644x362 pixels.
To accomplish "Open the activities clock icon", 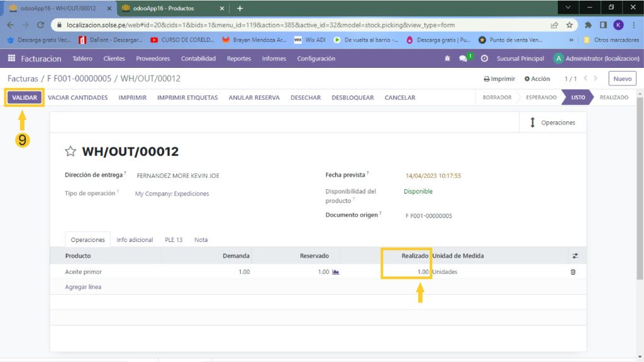I will [x=484, y=58].
